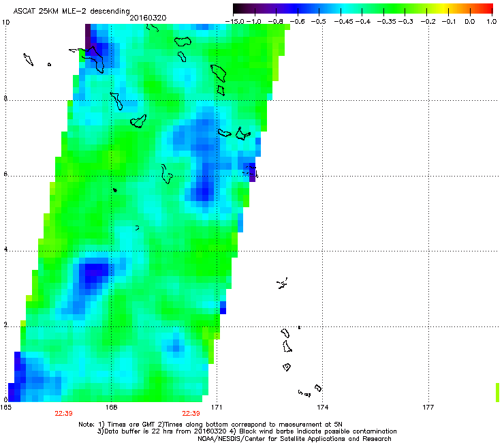Click the '-0.8' color bar label
Viewport: 504px width, 443px height.
[x=275, y=22]
